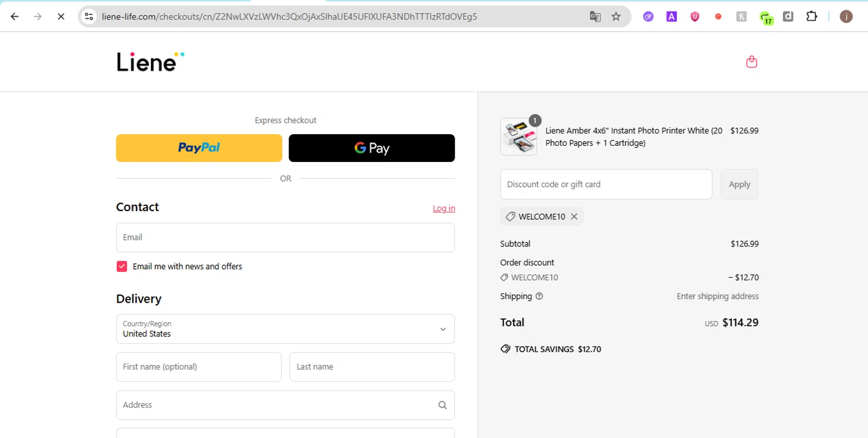868x438 pixels.
Task: Click the Order discount '− $12.70' value
Action: (744, 278)
